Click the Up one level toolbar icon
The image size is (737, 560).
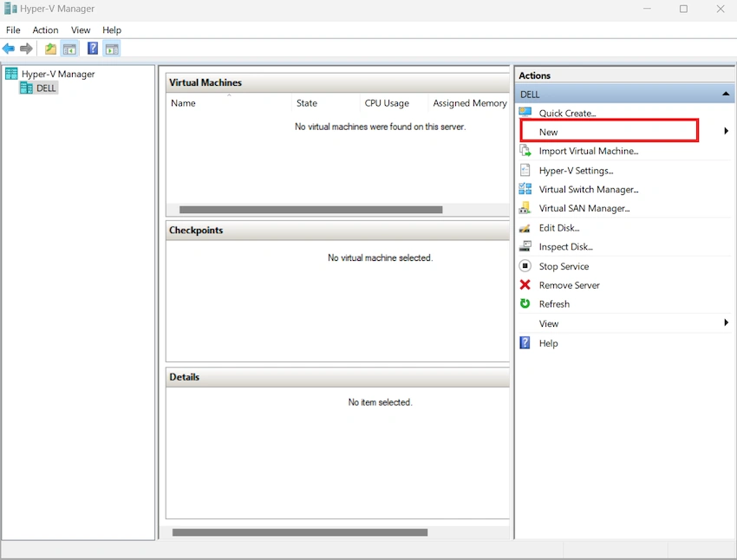coord(50,49)
